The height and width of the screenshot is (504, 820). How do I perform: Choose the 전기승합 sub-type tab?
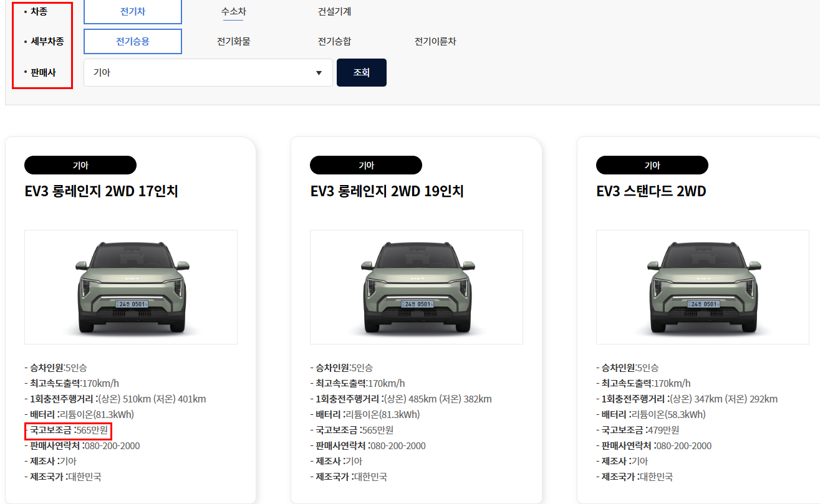(x=334, y=42)
